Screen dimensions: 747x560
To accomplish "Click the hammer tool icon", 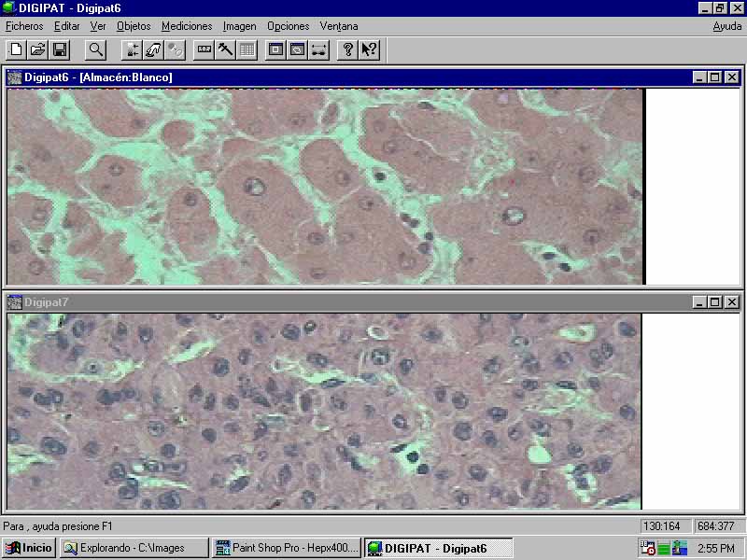I will pos(225,49).
